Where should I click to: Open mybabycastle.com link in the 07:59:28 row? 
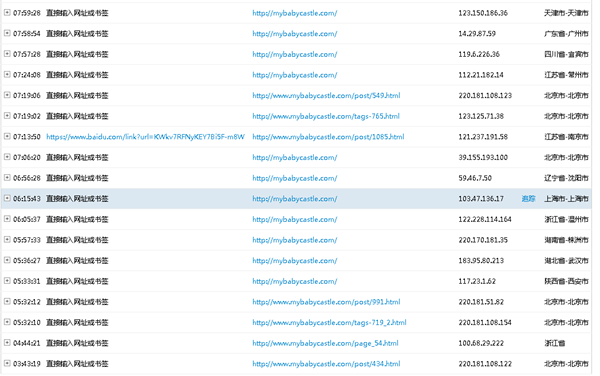[295, 13]
